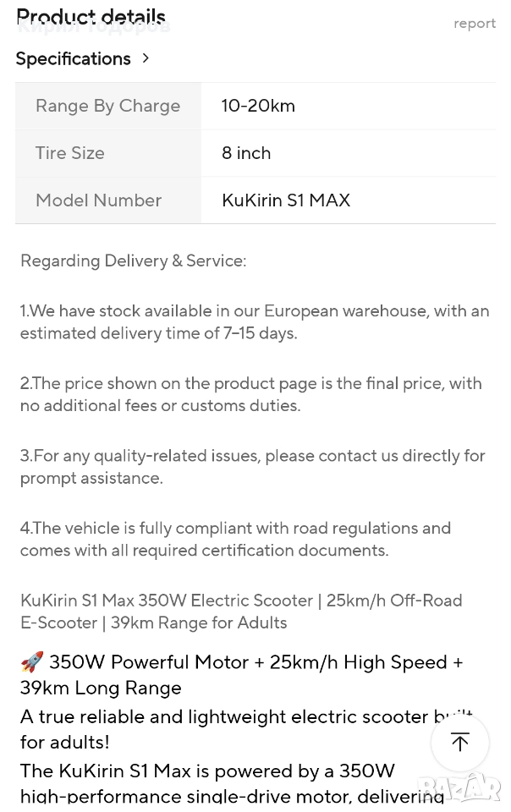This screenshot has width=511, height=812.
Task: Click the final price customs duties paragraph
Action: (251, 394)
